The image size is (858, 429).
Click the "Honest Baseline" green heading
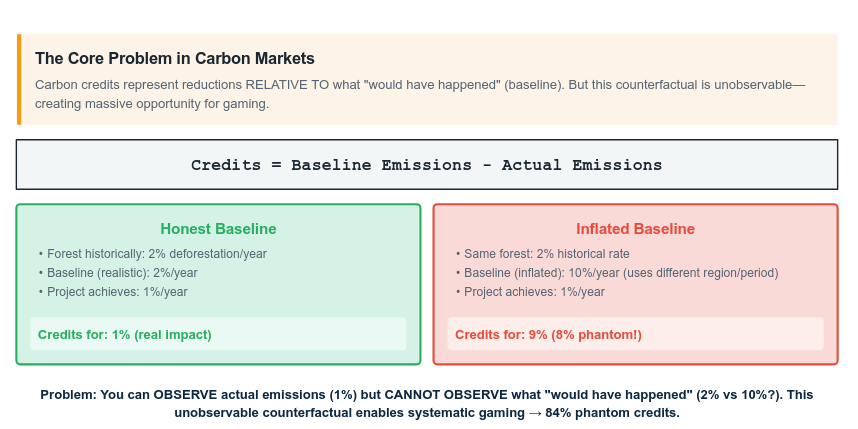click(218, 229)
